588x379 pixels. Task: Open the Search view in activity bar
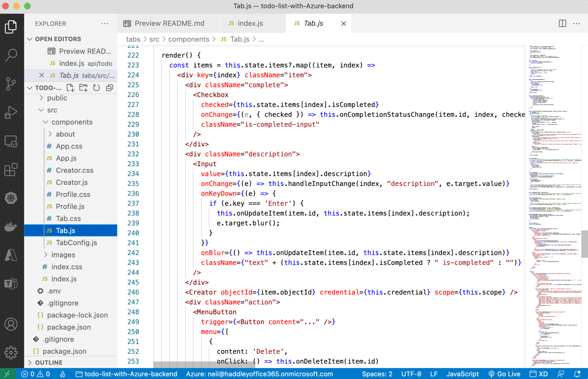(11, 55)
